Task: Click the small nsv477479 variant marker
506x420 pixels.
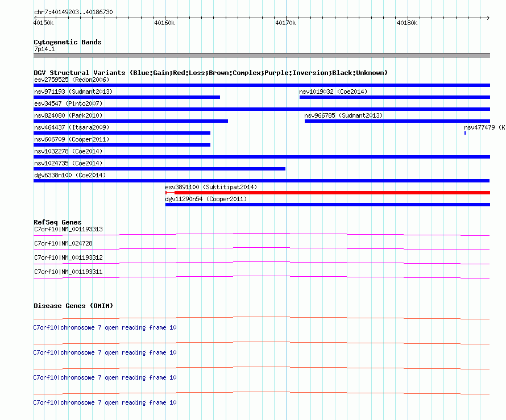Action: [465, 133]
